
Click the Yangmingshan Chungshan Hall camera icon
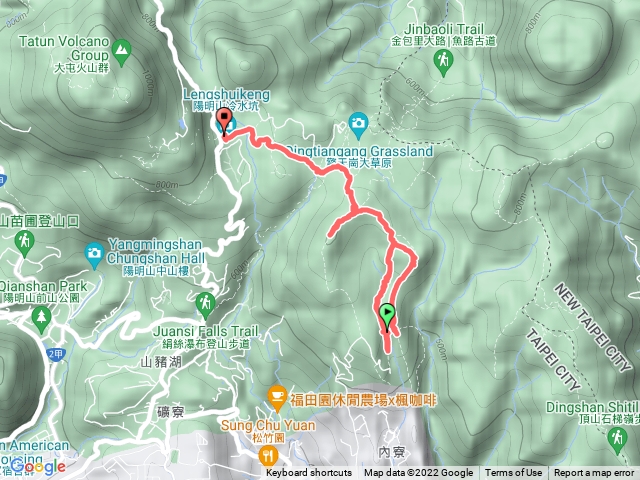pos(94,255)
